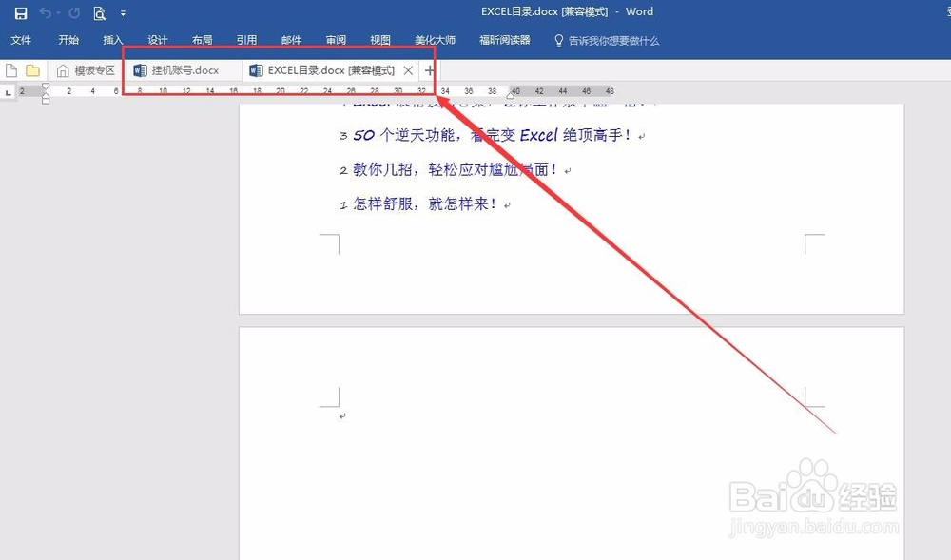Switch to the 插入 ribbon tab
The width and height of the screenshot is (951, 560).
113,40
